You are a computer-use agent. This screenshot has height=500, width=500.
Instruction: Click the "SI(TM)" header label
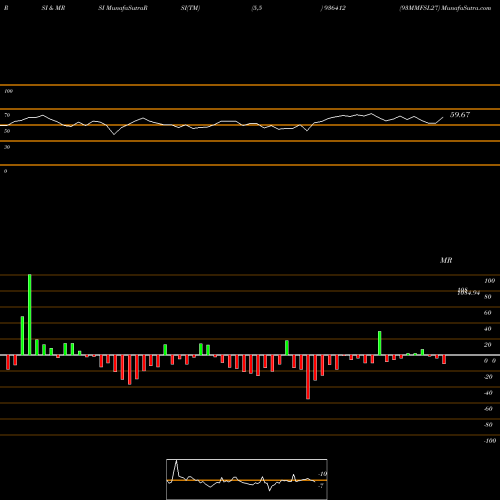point(190,8)
